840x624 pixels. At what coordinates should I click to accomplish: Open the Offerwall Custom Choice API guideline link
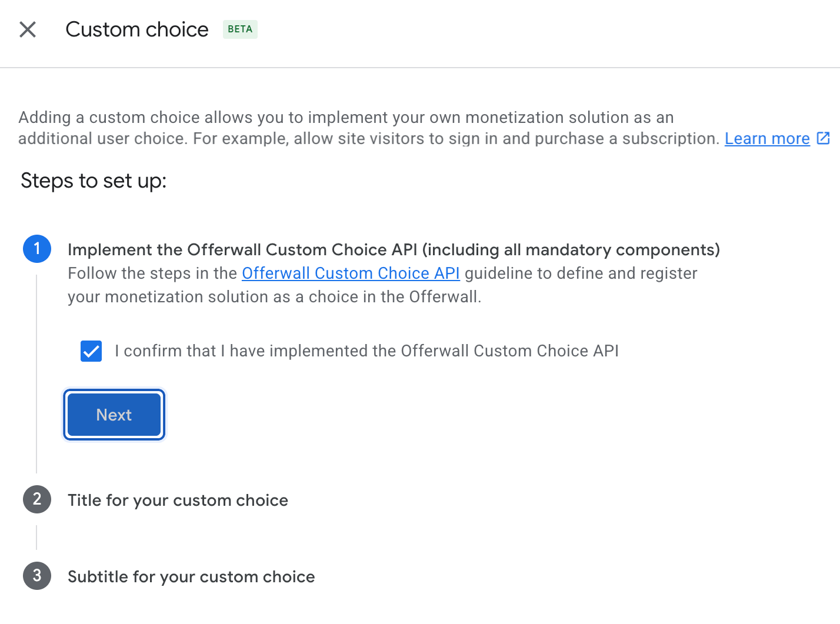click(351, 273)
